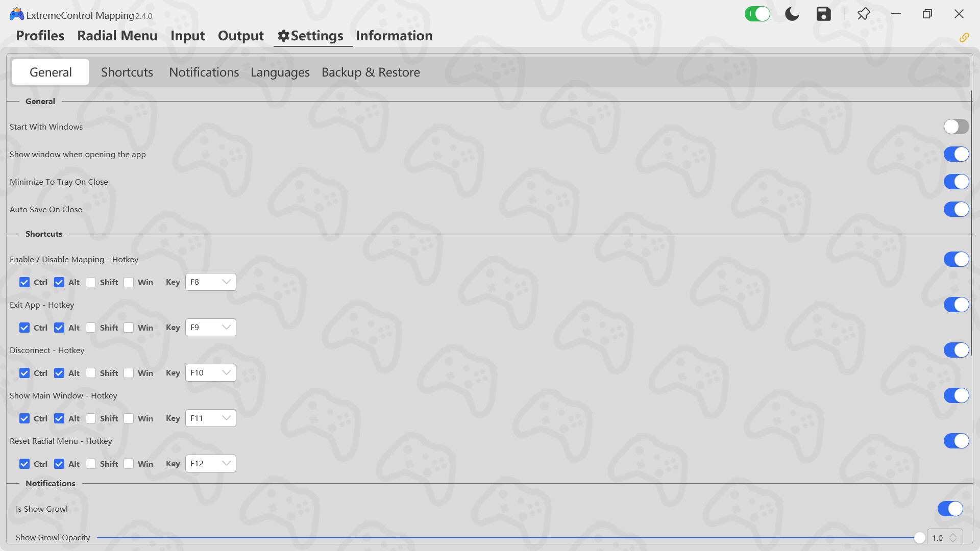Viewport: 980px width, 551px height.
Task: Open the Radial Menu section
Action: pyautogui.click(x=117, y=36)
